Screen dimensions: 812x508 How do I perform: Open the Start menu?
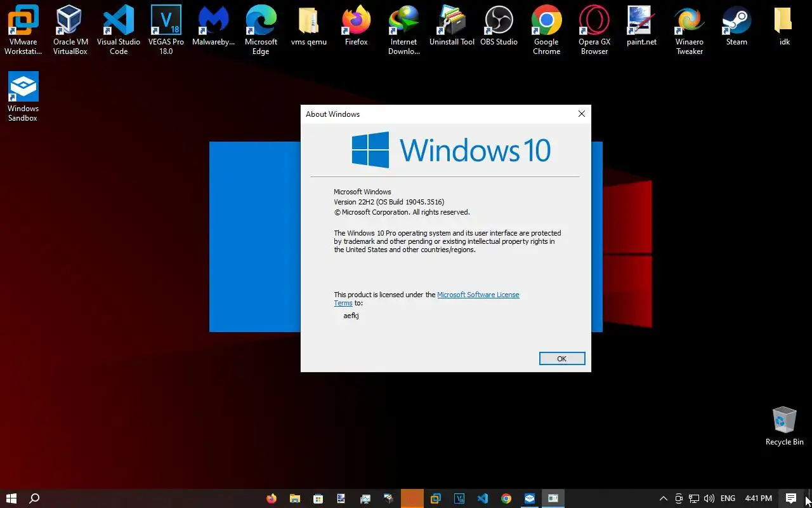click(11, 498)
